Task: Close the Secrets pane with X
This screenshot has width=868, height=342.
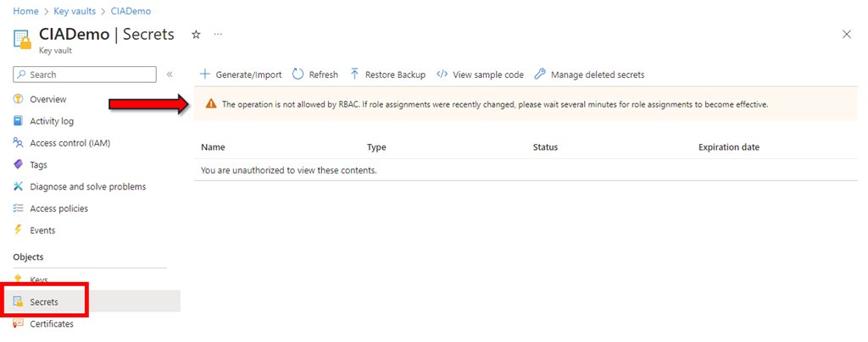Action: click(846, 35)
